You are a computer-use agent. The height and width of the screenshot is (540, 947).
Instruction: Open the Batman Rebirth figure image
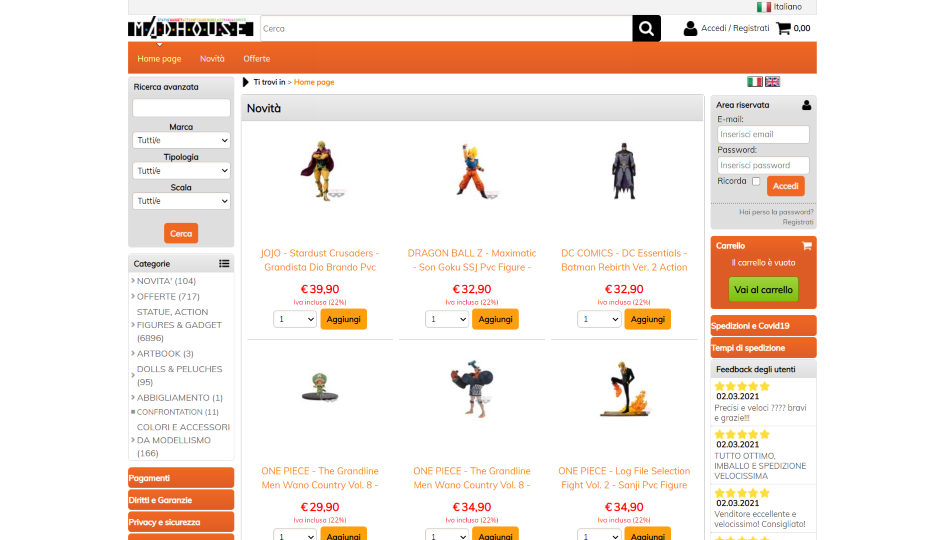[624, 171]
